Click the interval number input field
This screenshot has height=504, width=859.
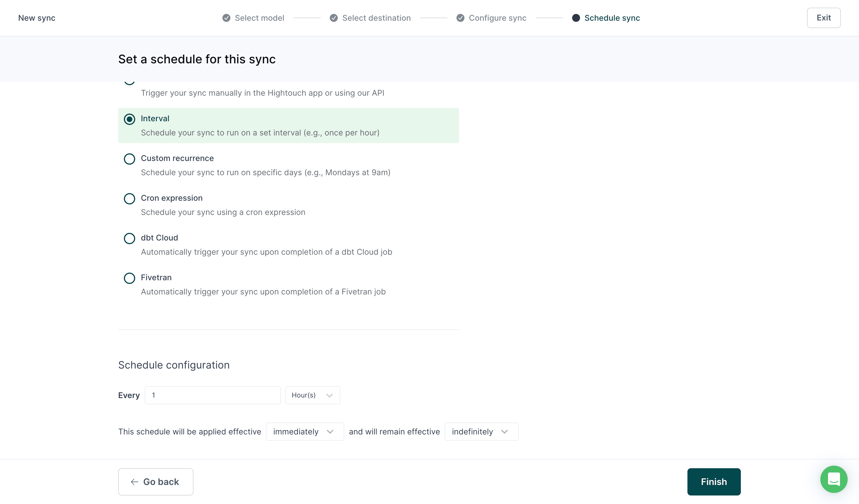[212, 395]
